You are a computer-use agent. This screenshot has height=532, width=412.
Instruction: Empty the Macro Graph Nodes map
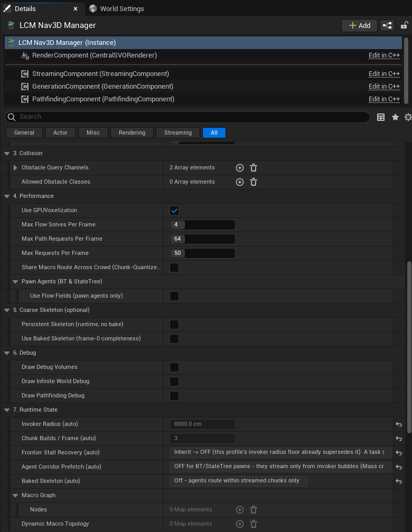click(x=254, y=510)
